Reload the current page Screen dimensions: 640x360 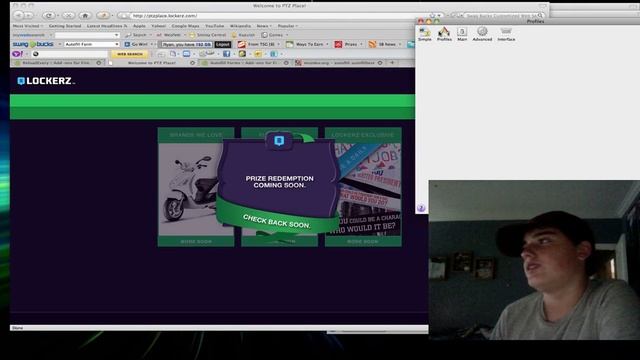click(49, 16)
